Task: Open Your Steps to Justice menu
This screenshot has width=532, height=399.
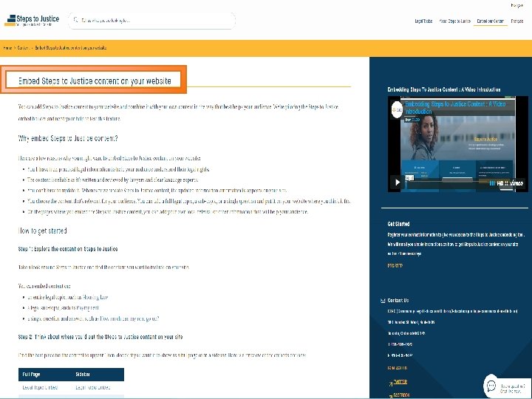Action: 454,21
